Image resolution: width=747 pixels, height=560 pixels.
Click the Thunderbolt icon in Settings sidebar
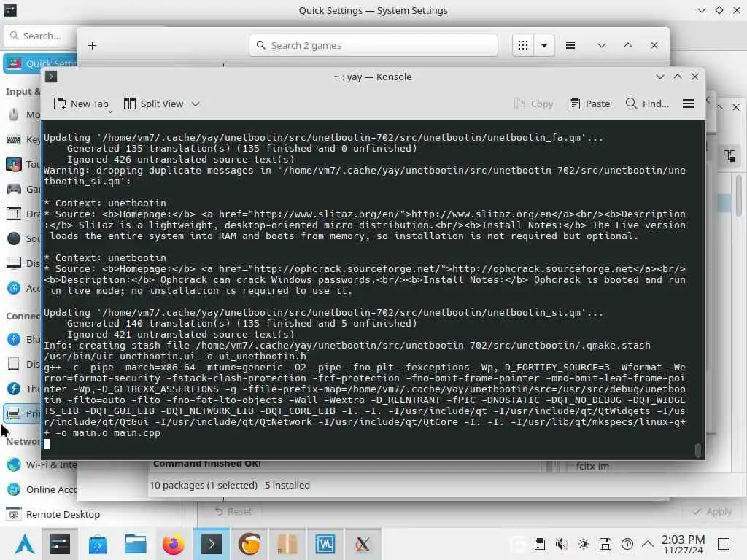click(14, 389)
